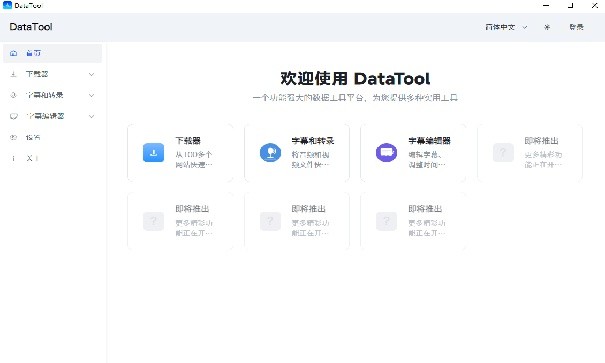Click the sidebar icon directly below 字幕编辑器 entry
The width and height of the screenshot is (605, 363).
pyautogui.click(x=14, y=137)
